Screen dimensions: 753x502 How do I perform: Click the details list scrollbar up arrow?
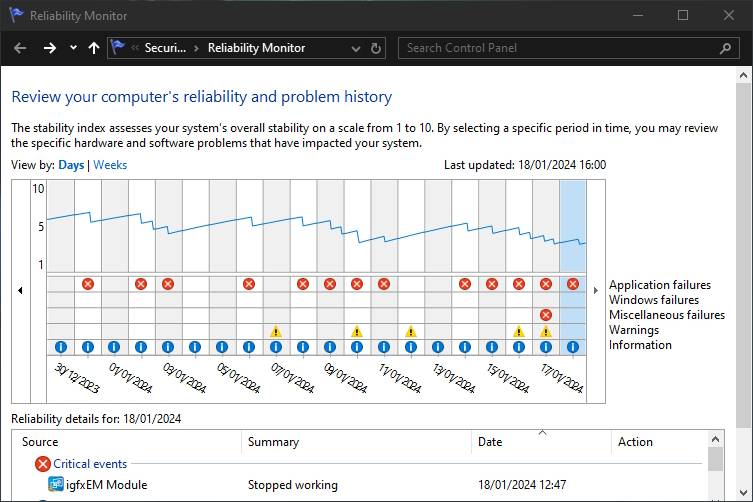point(715,440)
